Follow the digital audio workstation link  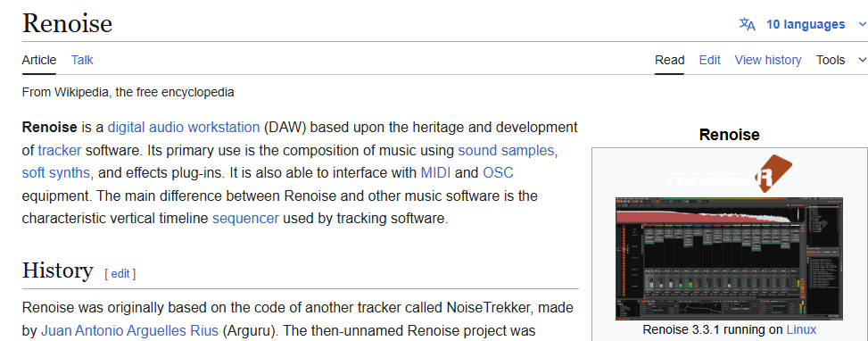pyautogui.click(x=183, y=128)
